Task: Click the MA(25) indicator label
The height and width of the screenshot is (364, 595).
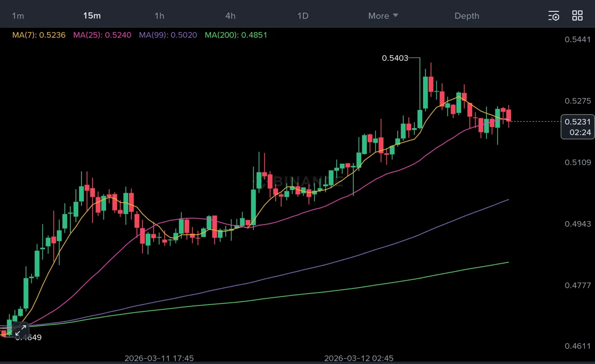Action: click(102, 35)
